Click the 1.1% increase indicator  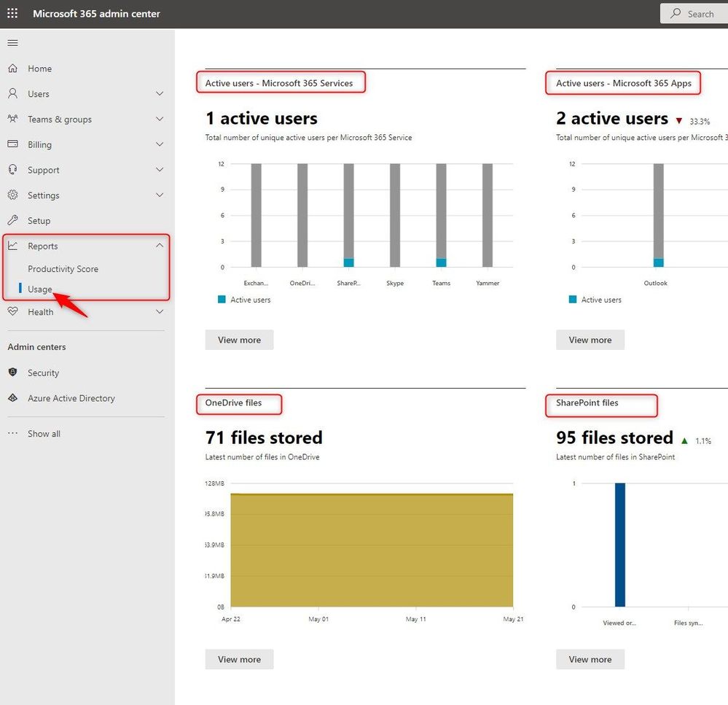696,441
